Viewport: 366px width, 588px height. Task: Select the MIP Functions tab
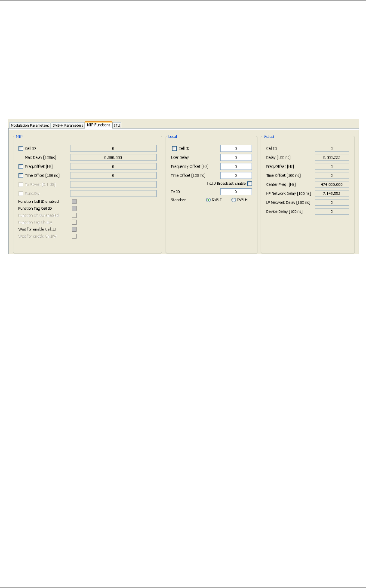tap(98, 125)
